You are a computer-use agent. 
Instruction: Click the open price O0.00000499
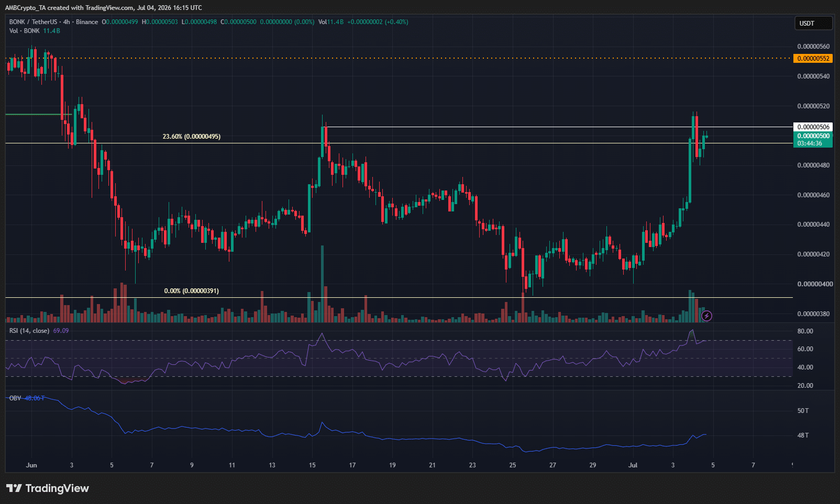pos(120,22)
